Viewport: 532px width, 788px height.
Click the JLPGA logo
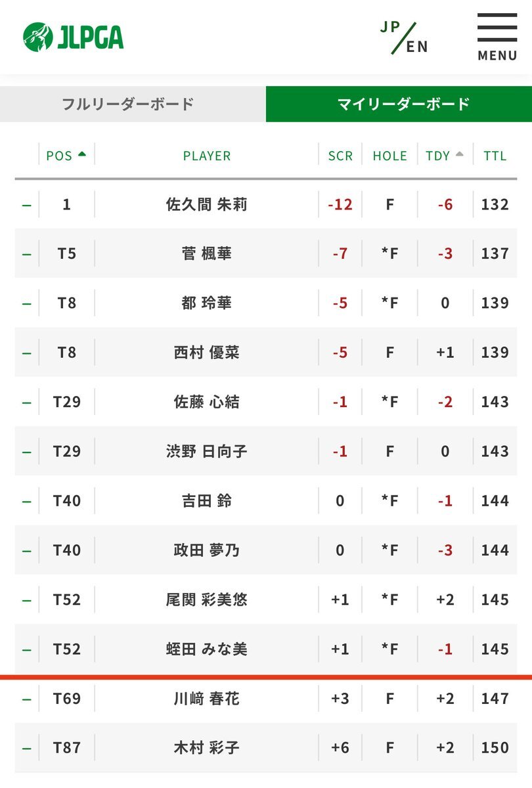click(x=73, y=37)
